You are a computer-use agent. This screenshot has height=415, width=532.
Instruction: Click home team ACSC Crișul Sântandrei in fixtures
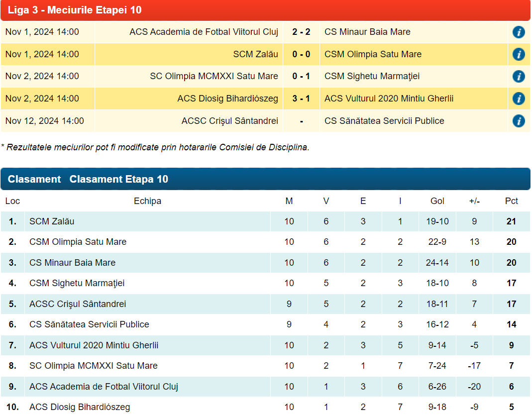click(229, 121)
